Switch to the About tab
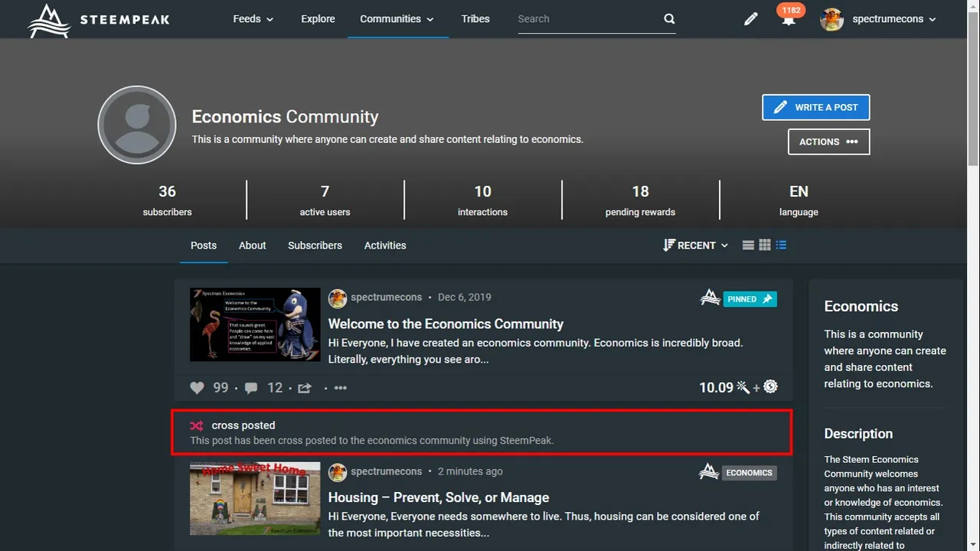The height and width of the screenshot is (551, 980). [253, 246]
